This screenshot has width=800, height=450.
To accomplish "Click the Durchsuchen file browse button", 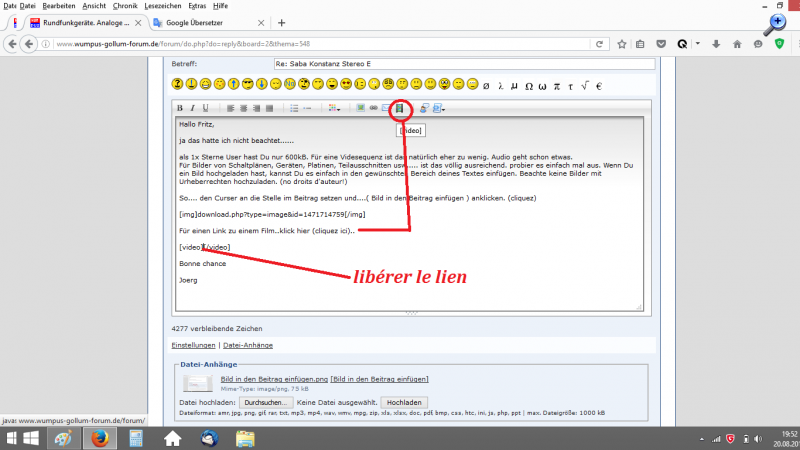I will point(265,401).
